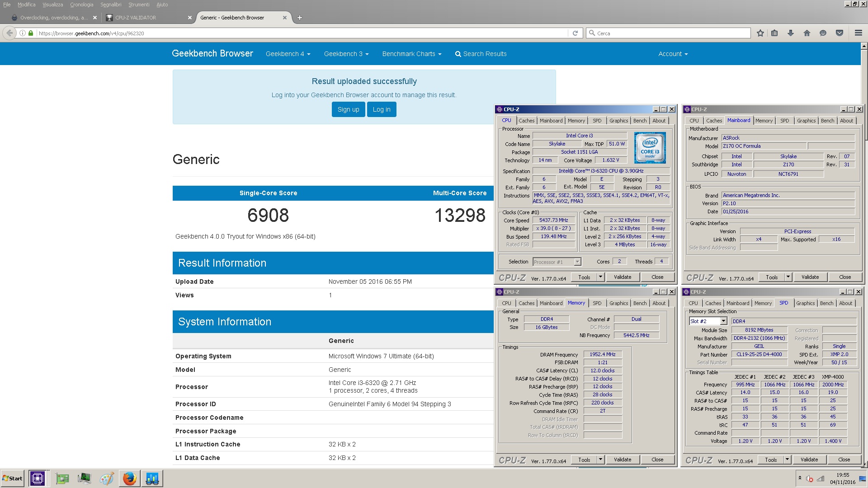Close the Geekbench Browser tab
This screenshot has height=488, width=868.
click(x=285, y=18)
